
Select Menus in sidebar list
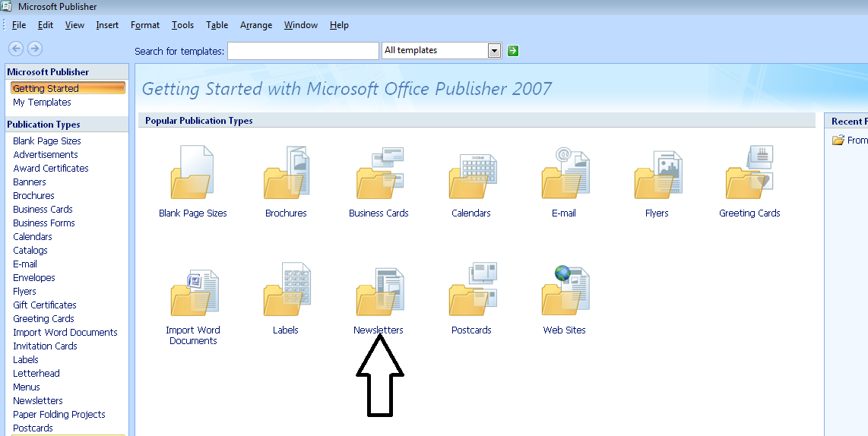(27, 387)
